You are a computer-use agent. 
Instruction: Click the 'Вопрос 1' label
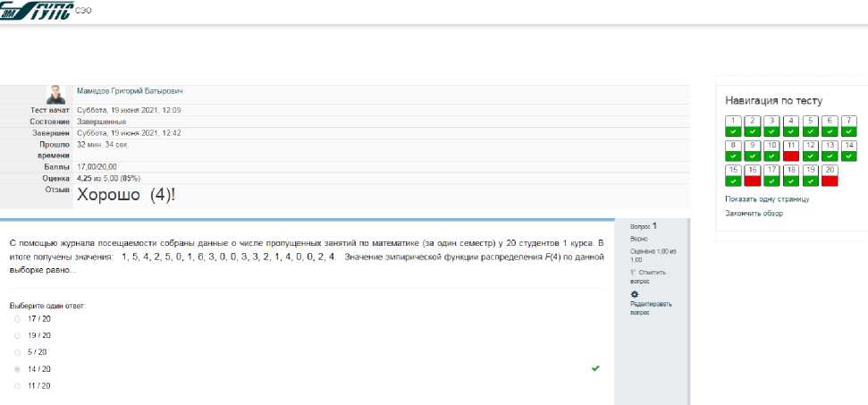644,226
